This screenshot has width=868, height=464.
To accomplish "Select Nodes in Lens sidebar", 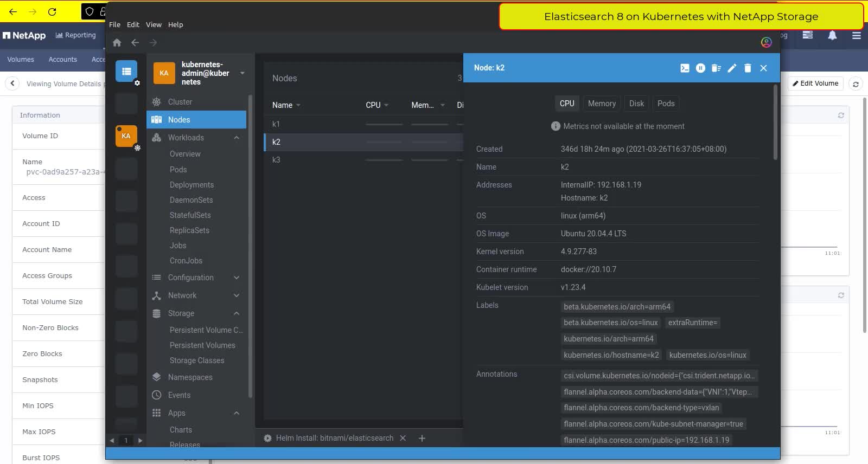I will pos(196,120).
